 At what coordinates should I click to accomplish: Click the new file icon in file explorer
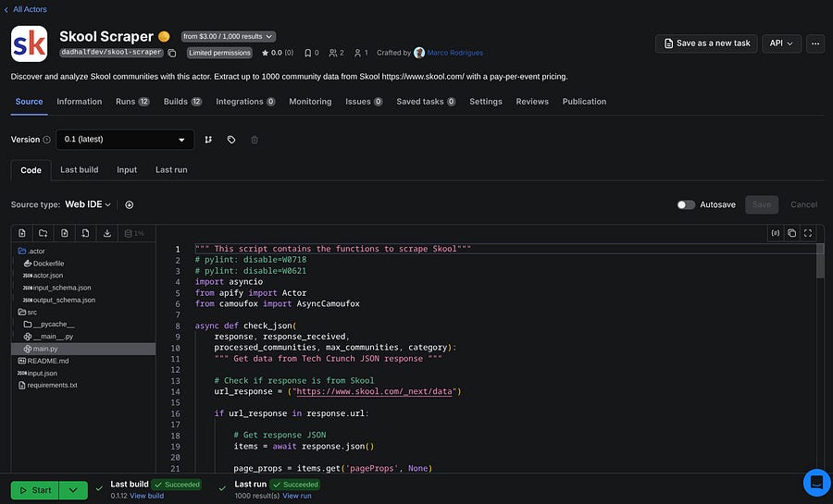pos(22,233)
